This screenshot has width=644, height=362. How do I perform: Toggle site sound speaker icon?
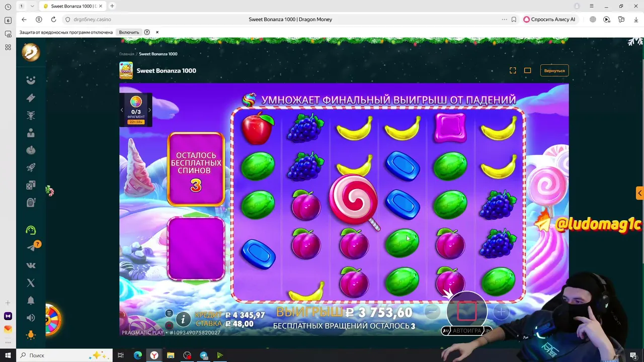pos(31,318)
